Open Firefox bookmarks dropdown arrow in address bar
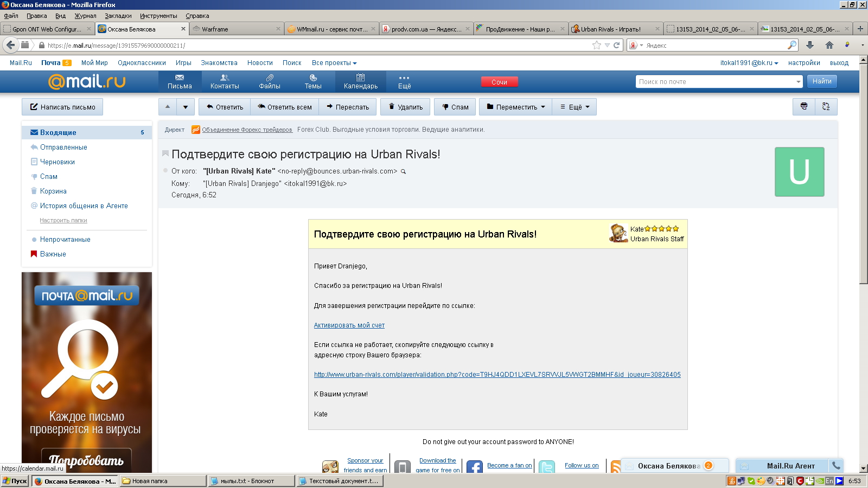 coord(607,45)
